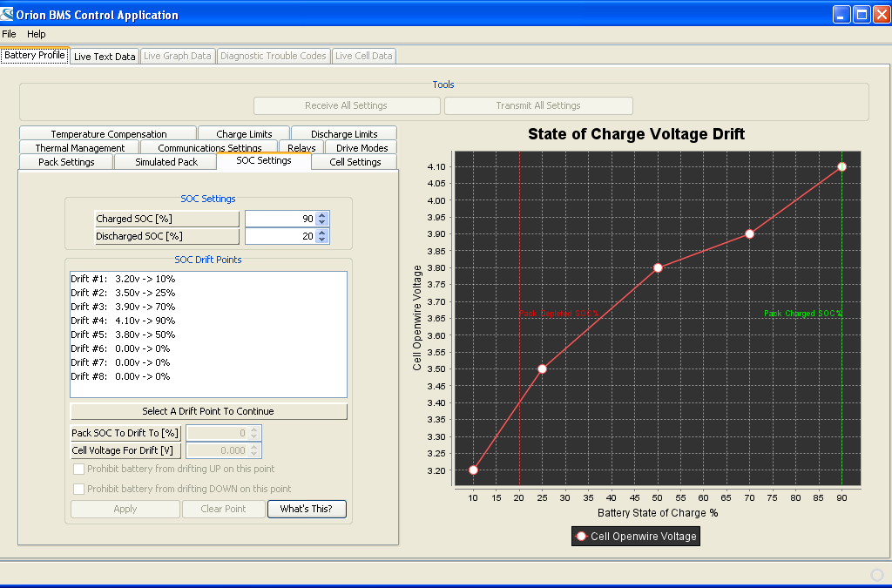Switch to the Live Text Data tab

[x=105, y=57]
